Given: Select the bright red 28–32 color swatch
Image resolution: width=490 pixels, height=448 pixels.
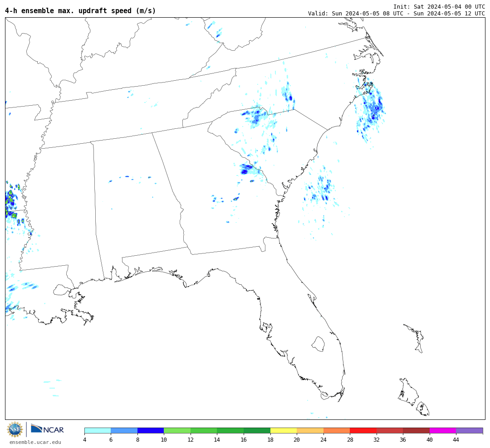Looking at the screenshot, I should pyautogui.click(x=363, y=431).
